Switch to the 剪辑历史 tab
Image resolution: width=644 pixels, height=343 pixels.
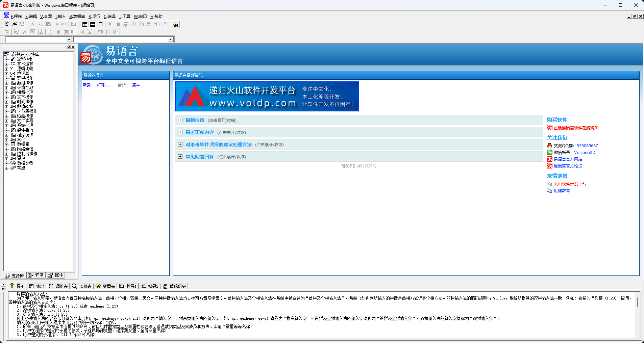[x=175, y=286]
